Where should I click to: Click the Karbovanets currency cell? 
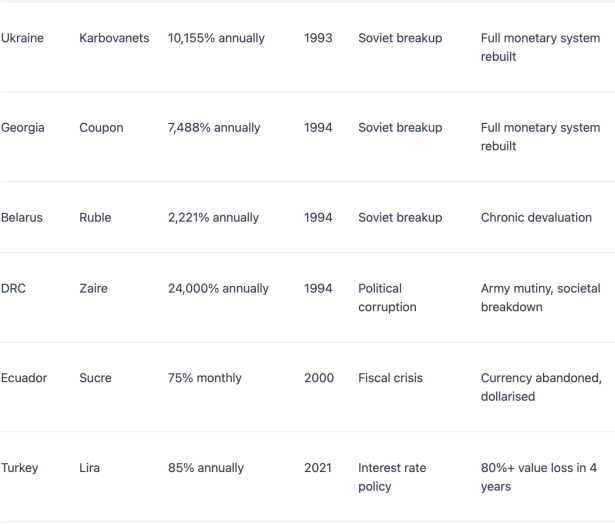(114, 38)
